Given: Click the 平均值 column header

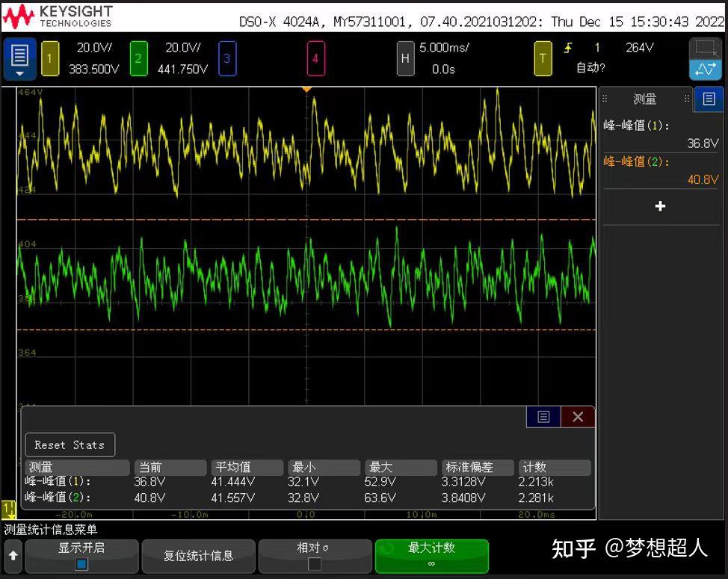Looking at the screenshot, I should coord(247,467).
